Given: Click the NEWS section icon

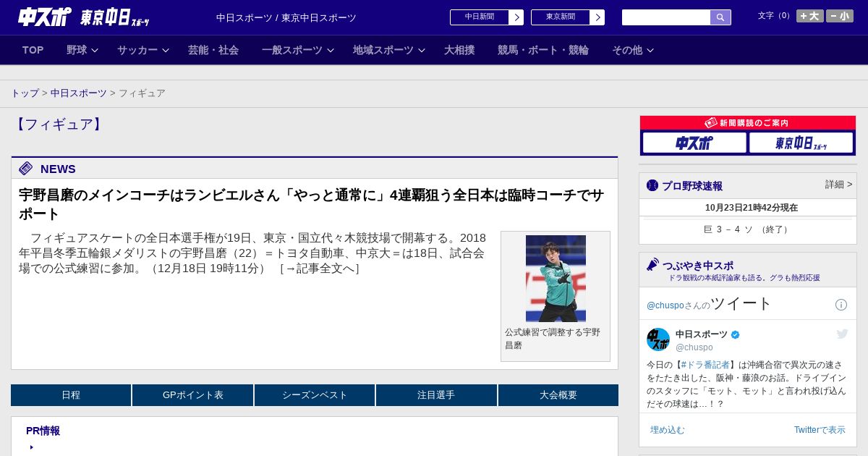Looking at the screenshot, I should point(26,169).
